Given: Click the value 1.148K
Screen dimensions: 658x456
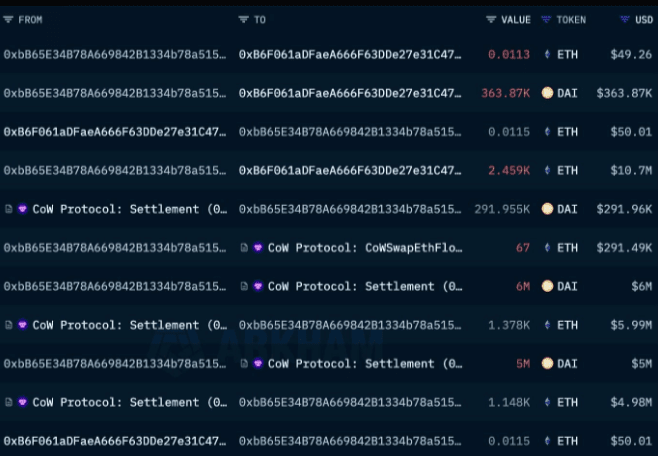Looking at the screenshot, I should point(509,402).
